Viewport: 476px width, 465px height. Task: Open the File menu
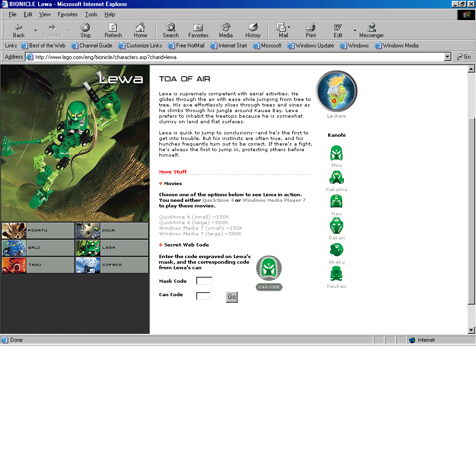tap(13, 14)
